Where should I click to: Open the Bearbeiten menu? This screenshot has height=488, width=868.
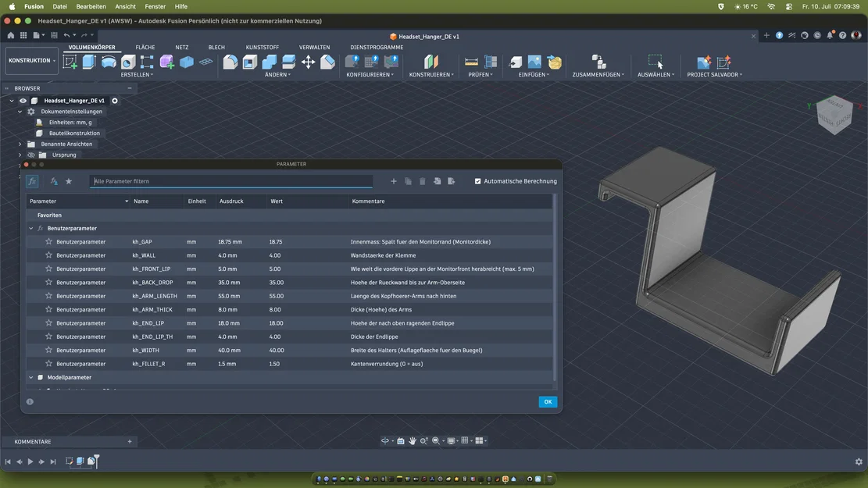[x=91, y=7]
